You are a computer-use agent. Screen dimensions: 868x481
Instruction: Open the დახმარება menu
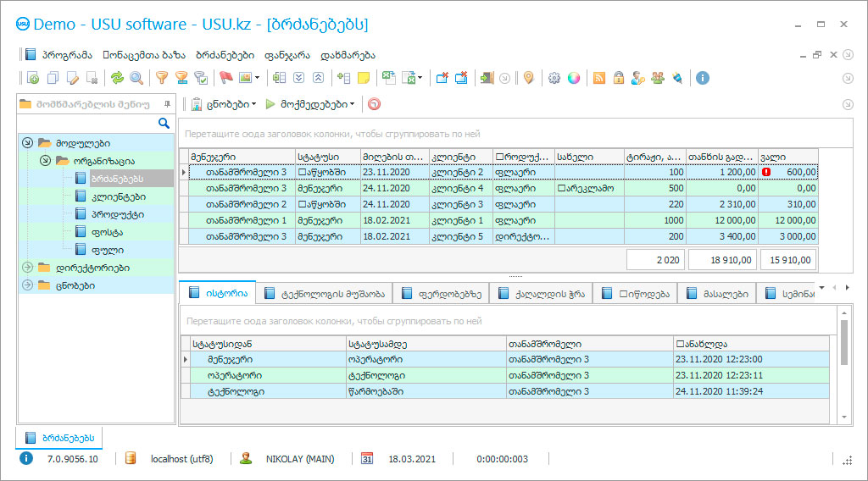pos(348,55)
